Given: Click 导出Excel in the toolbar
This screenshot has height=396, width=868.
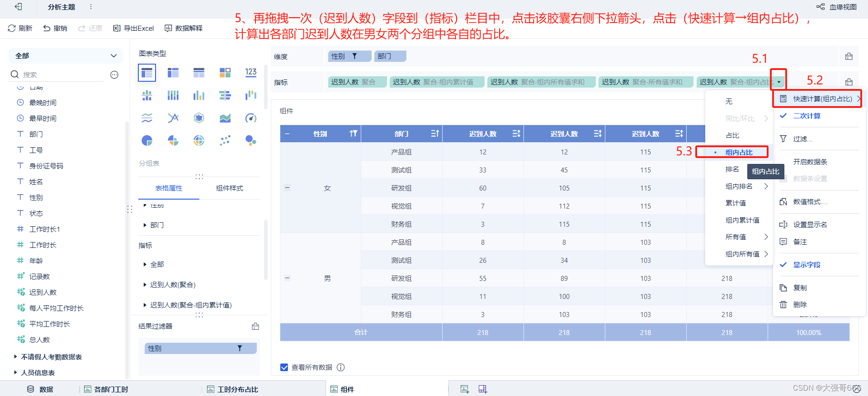Looking at the screenshot, I should [133, 28].
